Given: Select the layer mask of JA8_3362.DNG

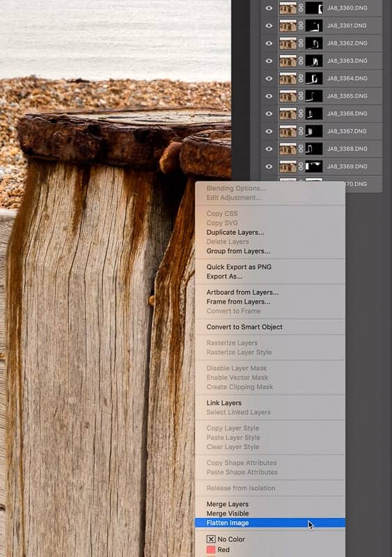Looking at the screenshot, I should 314,43.
